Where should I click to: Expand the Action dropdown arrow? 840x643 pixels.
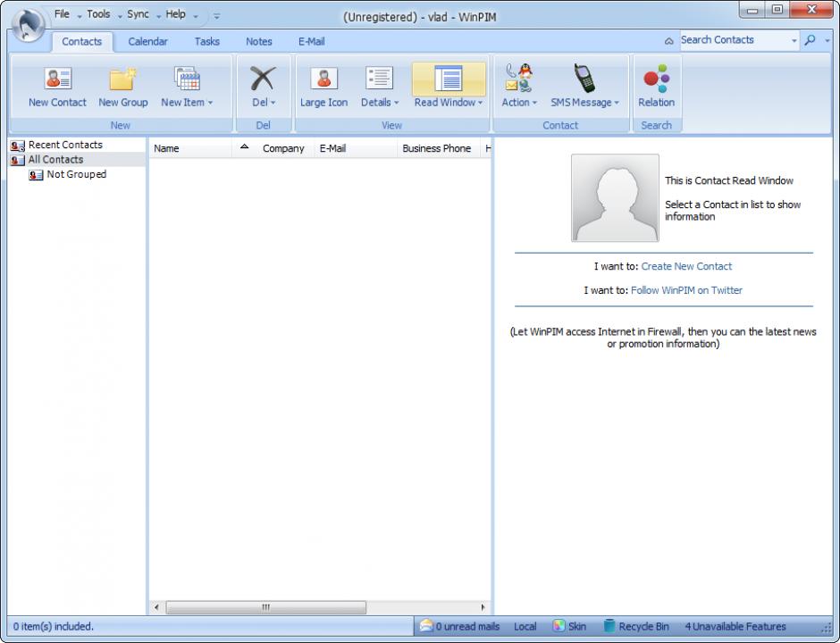click(x=534, y=103)
